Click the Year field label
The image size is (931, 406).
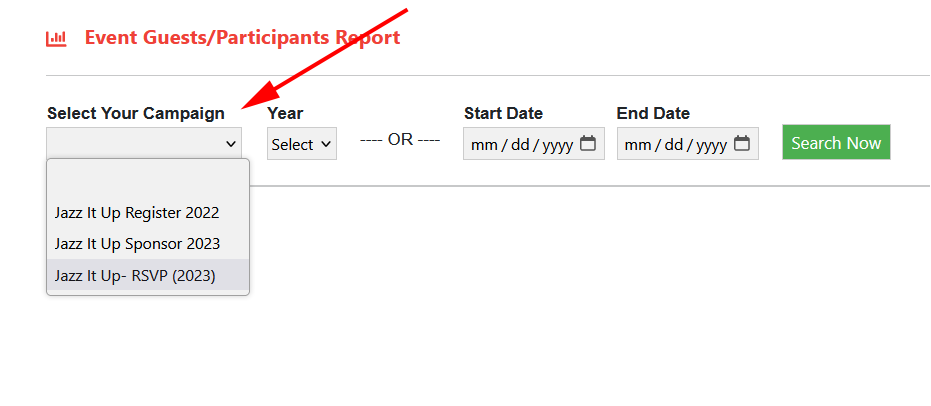[x=285, y=113]
